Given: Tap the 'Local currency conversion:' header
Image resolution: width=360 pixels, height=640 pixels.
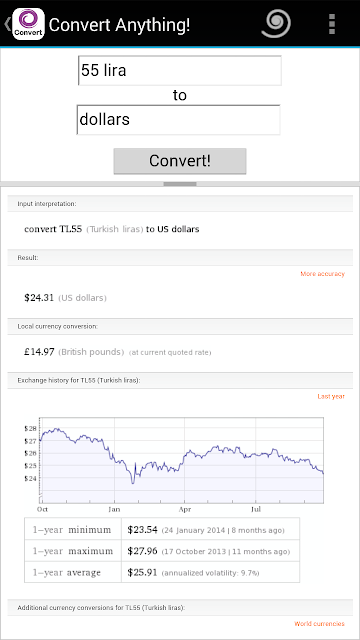Looking at the screenshot, I should click(180, 327).
